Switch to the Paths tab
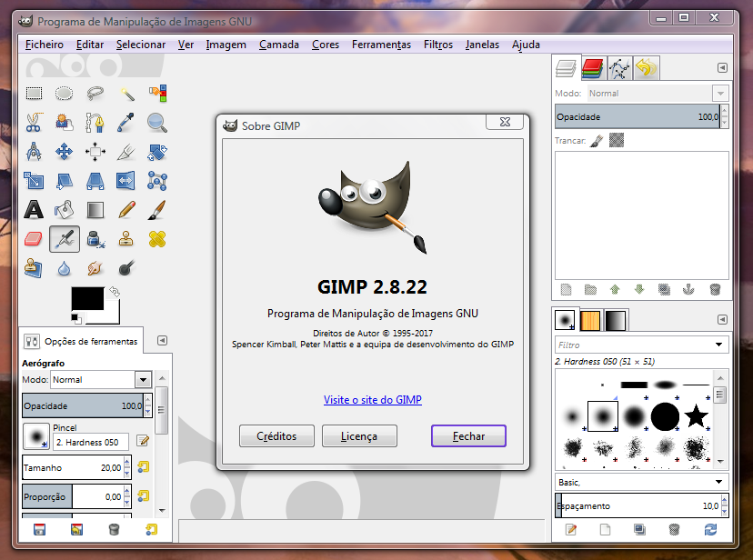Image resolution: width=753 pixels, height=560 pixels. click(619, 68)
